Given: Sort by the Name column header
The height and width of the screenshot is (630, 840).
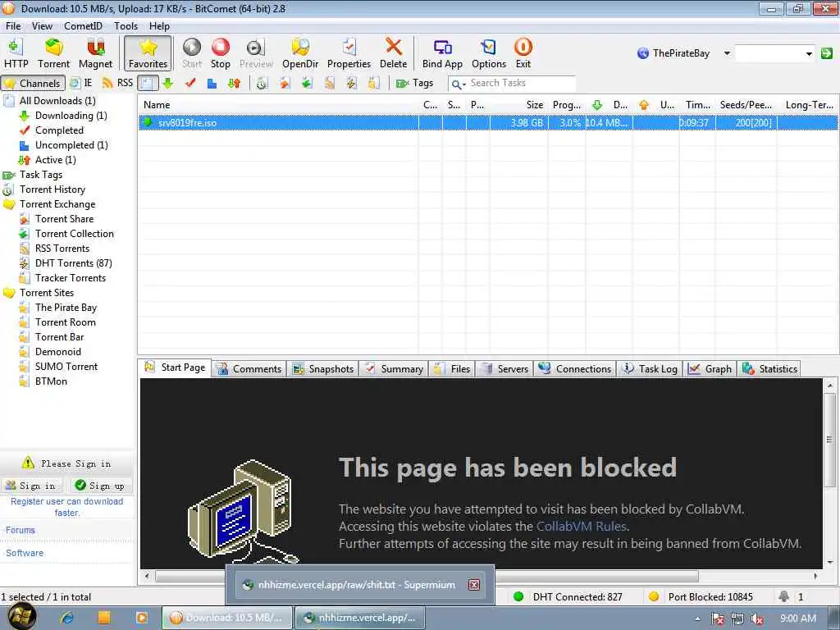Looking at the screenshot, I should tap(279, 105).
